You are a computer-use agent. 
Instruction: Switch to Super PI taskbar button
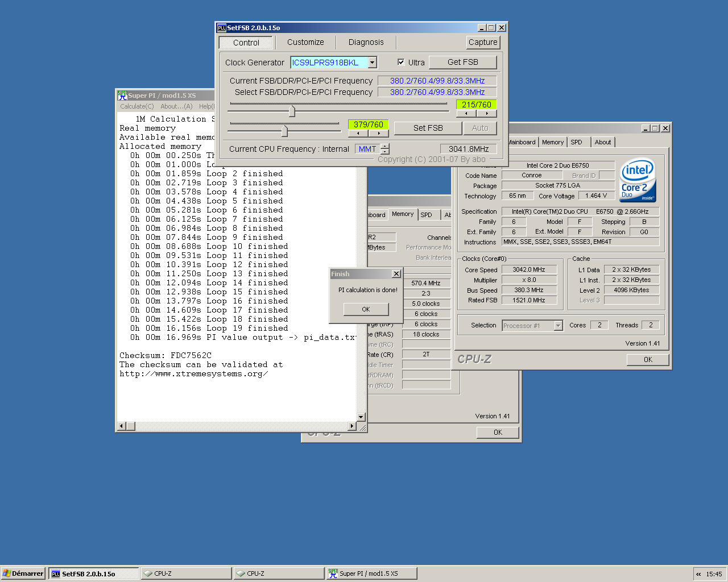(x=371, y=573)
